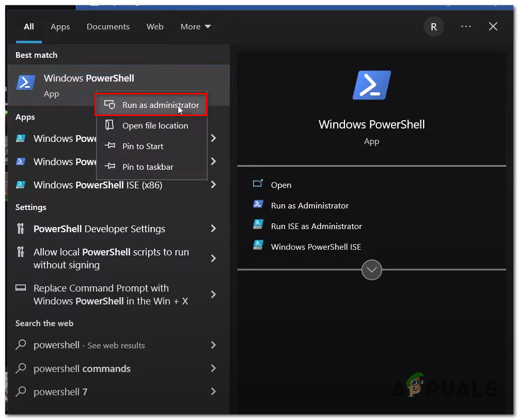This screenshot has height=420, width=519.
Task: Select 'powershell - See web results' suggestion
Action: click(118, 345)
